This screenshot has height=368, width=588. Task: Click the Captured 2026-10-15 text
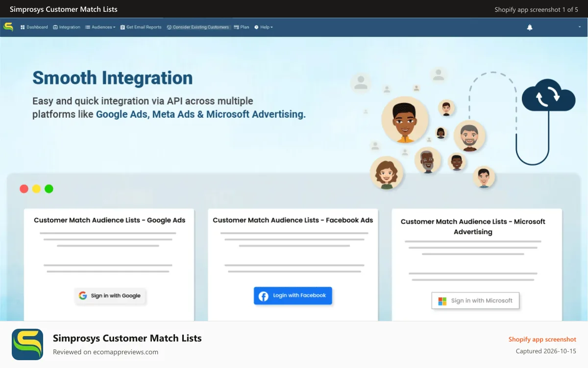[x=546, y=351]
